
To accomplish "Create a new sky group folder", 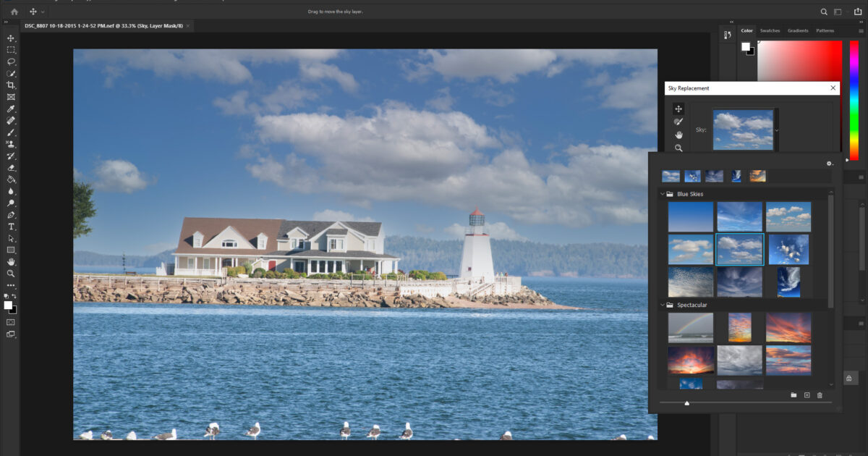I will click(x=794, y=394).
